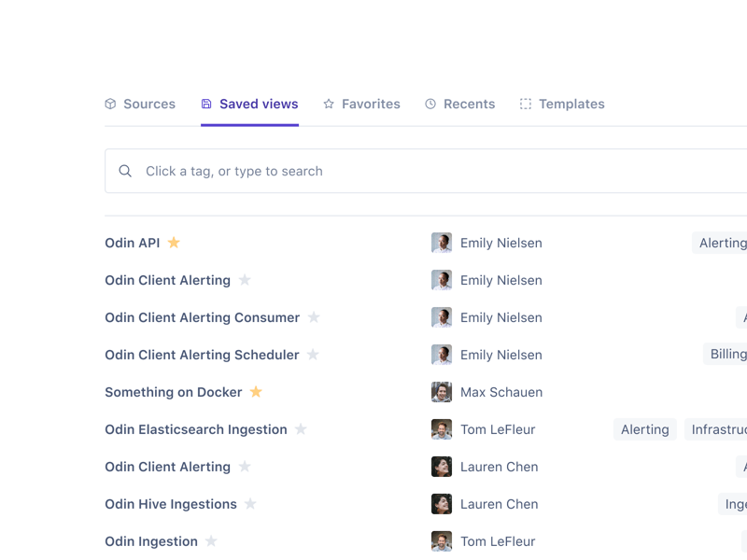Open the Sources tab
Viewport: 747px width, 560px height.
(x=140, y=105)
